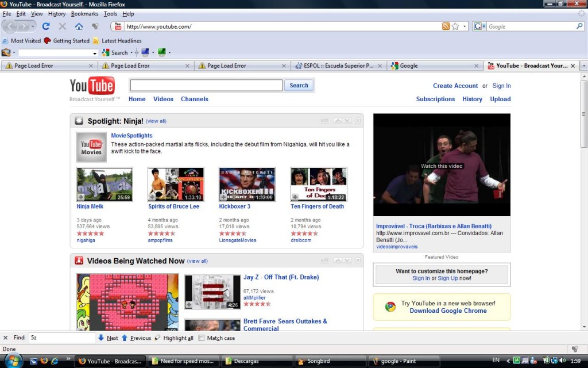Image resolution: width=588 pixels, height=368 pixels.
Task: Click the nigahiga uploader name
Action: coord(86,240)
